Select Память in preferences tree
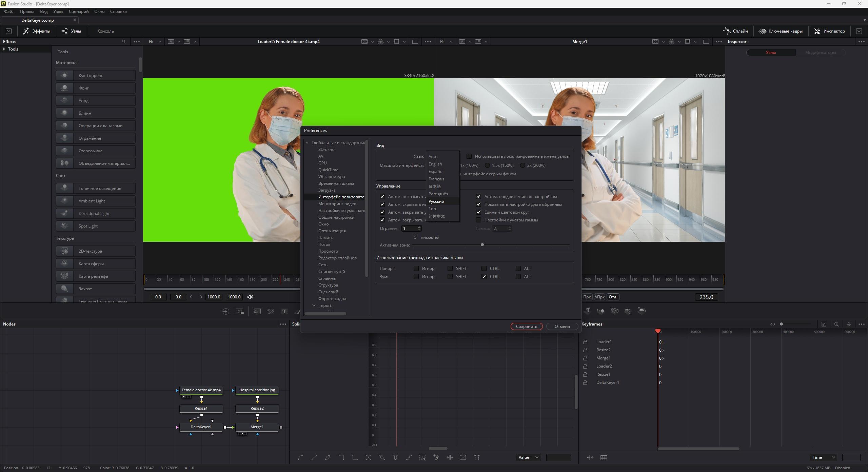The width and height of the screenshot is (868, 472). coord(325,238)
